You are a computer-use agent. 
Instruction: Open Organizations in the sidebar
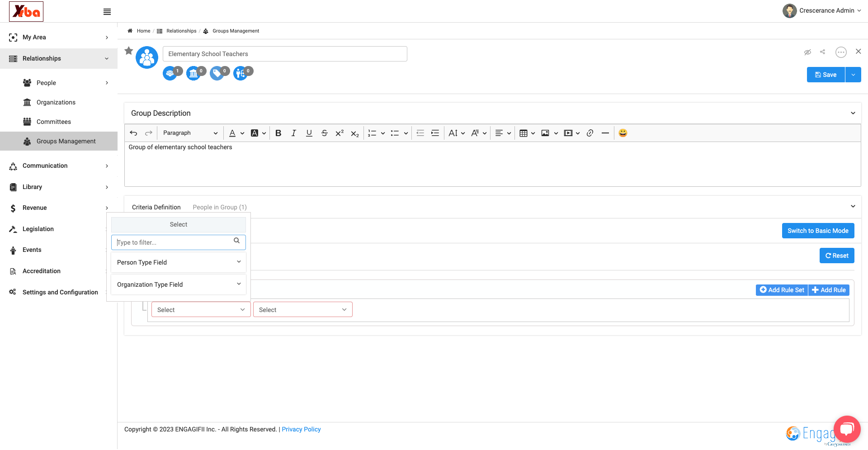click(56, 102)
